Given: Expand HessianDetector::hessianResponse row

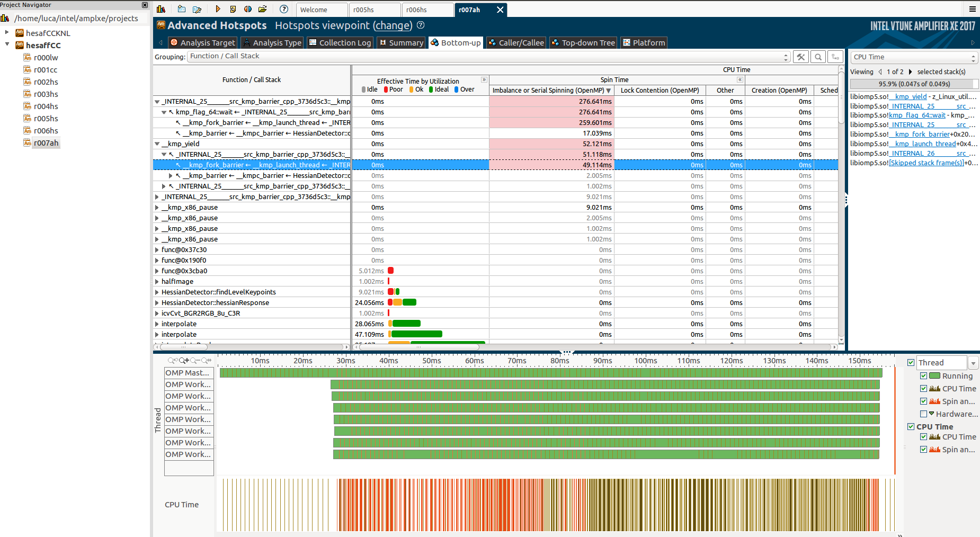Looking at the screenshot, I should 157,303.
